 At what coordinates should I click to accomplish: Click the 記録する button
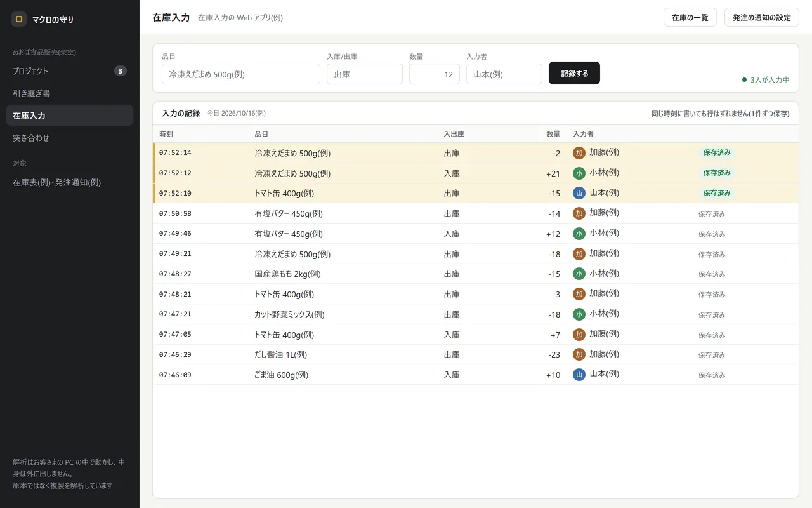[574, 73]
